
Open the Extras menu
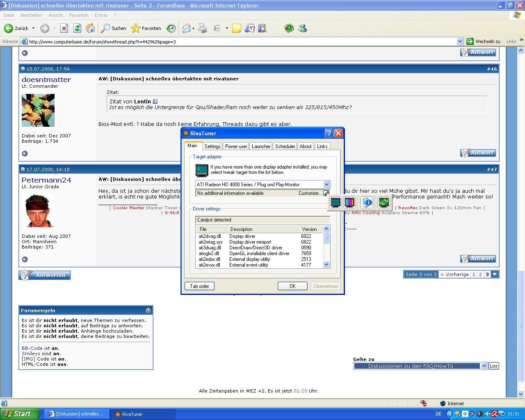tap(101, 15)
